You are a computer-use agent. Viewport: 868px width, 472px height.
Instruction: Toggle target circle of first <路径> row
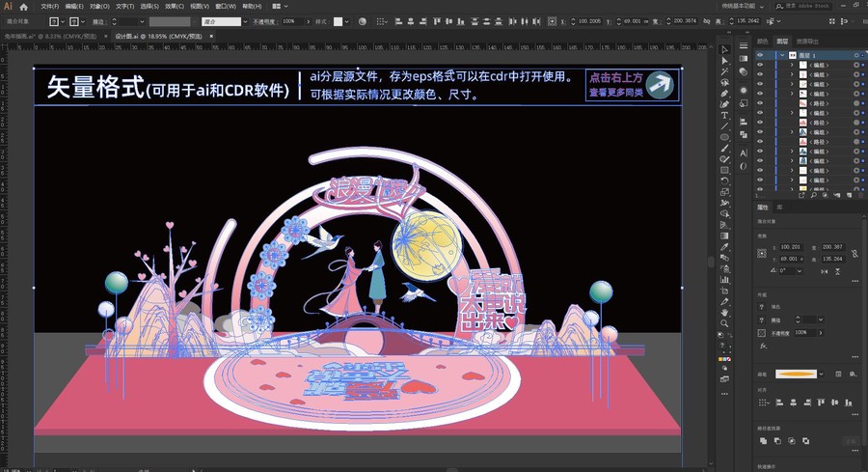tap(856, 103)
